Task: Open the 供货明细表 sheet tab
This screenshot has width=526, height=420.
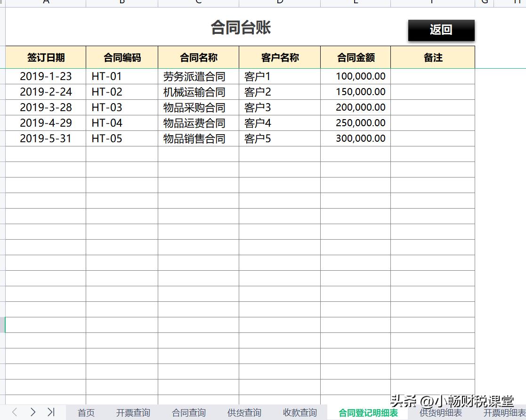Action: [x=441, y=412]
